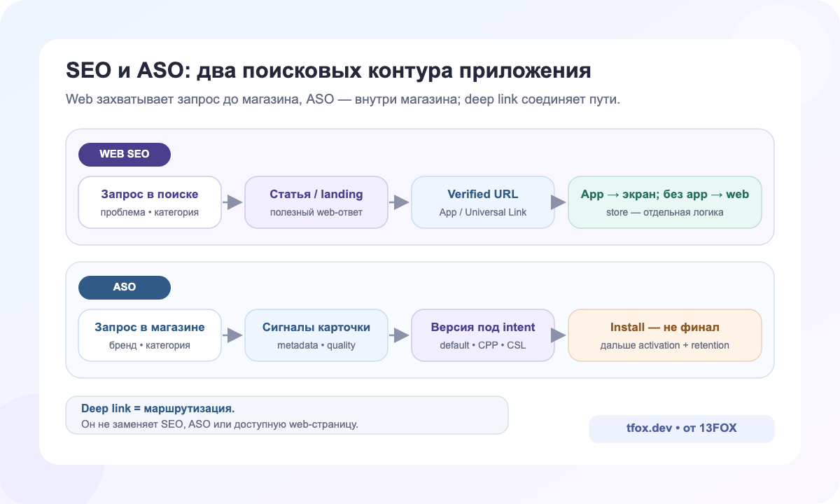Click the arrow between 'Статья / landing' and 'Verified URL'
Screen dimensions: 840x504
(x=400, y=202)
